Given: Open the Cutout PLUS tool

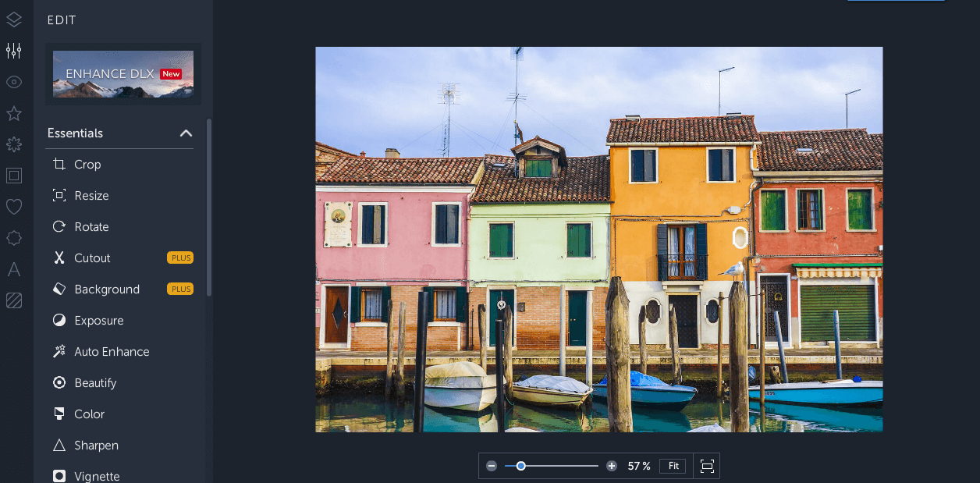Looking at the screenshot, I should coord(92,258).
